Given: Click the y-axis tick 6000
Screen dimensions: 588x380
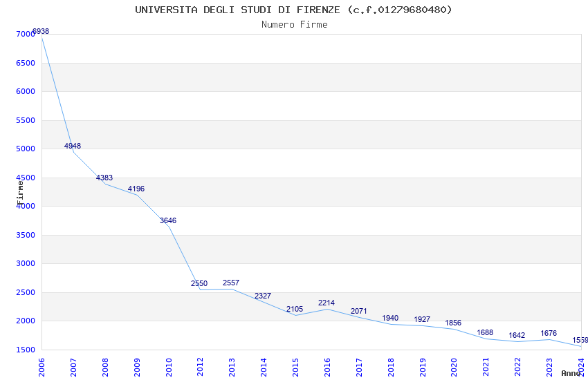Looking at the screenshot, I should click(x=26, y=92).
